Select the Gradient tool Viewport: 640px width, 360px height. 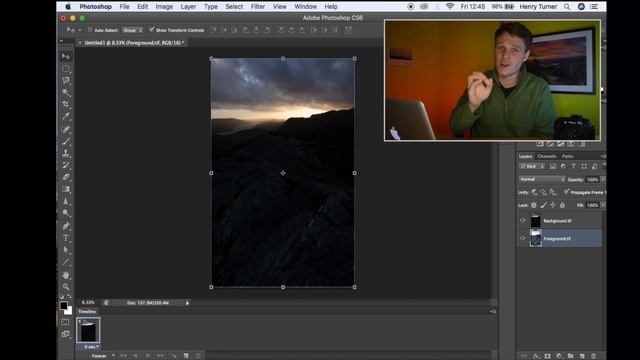(66, 189)
